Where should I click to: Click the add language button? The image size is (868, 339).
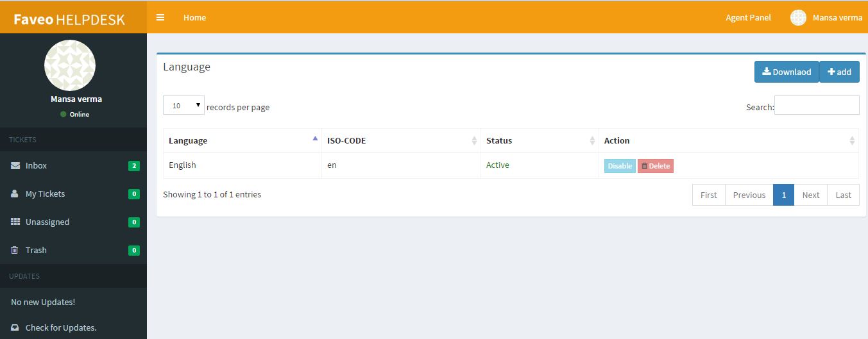(839, 72)
